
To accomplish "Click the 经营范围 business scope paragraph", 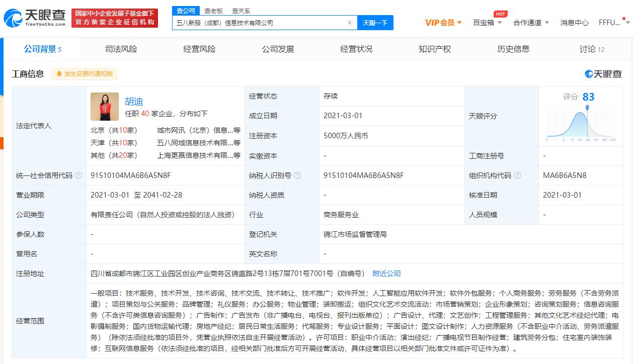I will [x=354, y=321].
